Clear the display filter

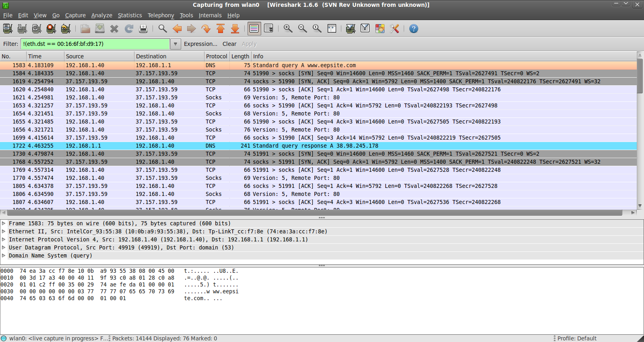229,44
